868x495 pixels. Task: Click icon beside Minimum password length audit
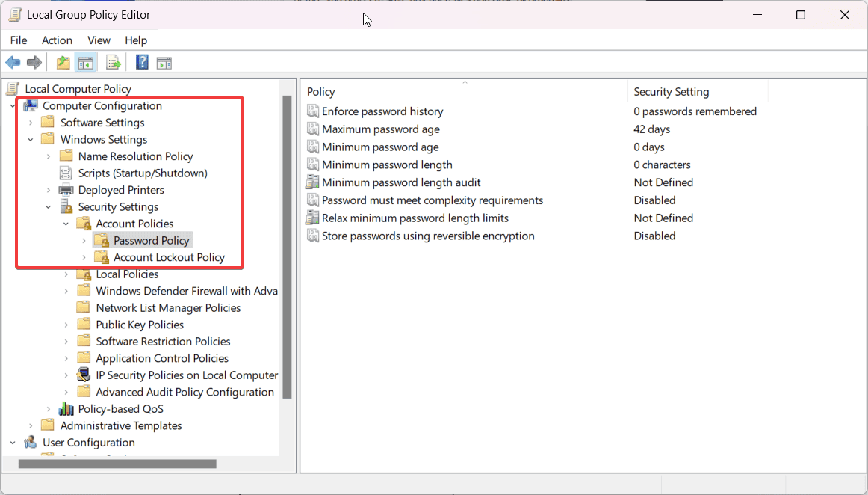tap(313, 182)
